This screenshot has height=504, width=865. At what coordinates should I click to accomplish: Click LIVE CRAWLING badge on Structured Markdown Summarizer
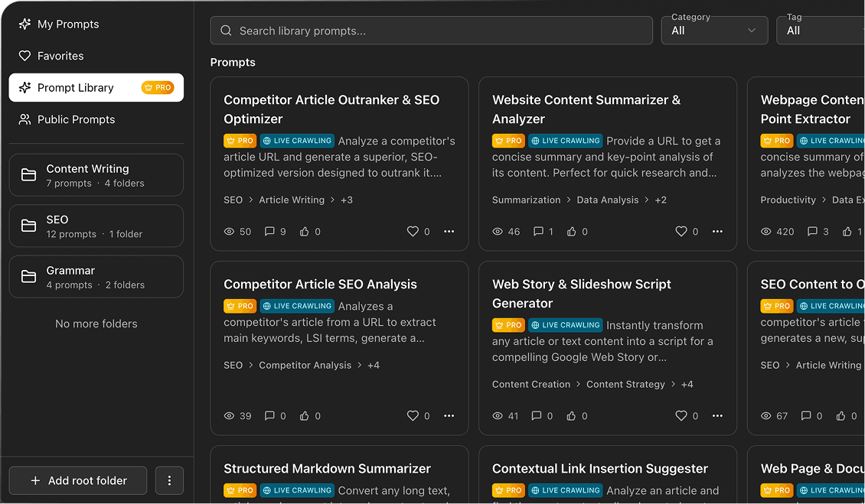tap(297, 490)
